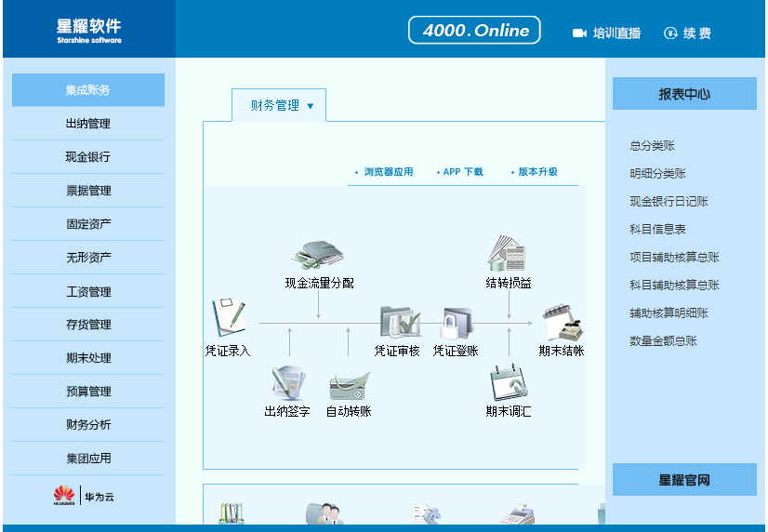Image resolution: width=768 pixels, height=532 pixels.
Task: Open 集团应用 in the sidebar
Action: point(88,458)
